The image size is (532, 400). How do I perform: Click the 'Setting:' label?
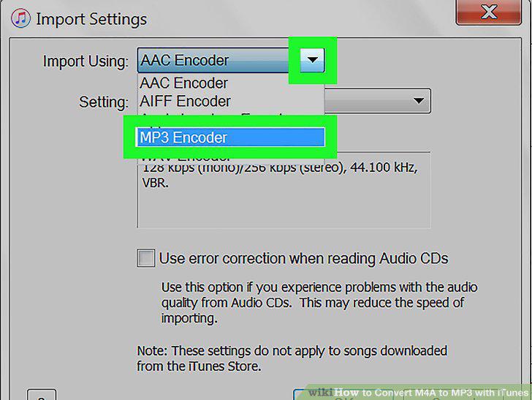click(x=104, y=102)
